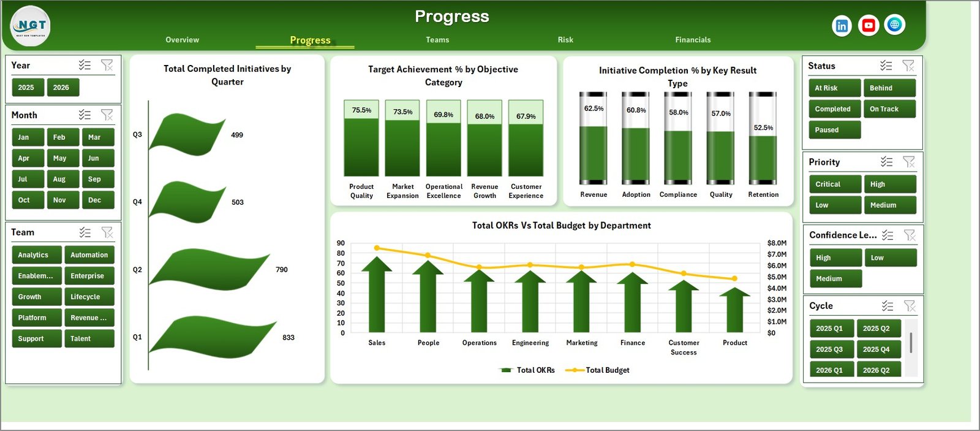Clear filter on Confidence Level slicer
The height and width of the screenshot is (431, 980).
tap(910, 235)
